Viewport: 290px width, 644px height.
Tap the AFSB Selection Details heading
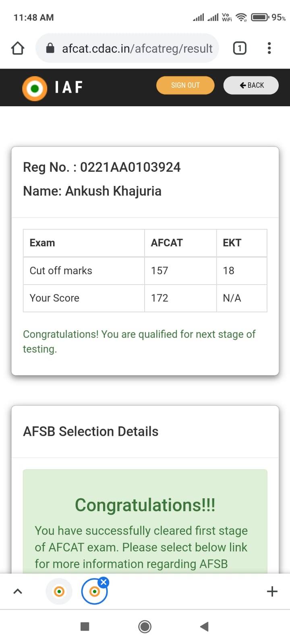[x=91, y=431]
